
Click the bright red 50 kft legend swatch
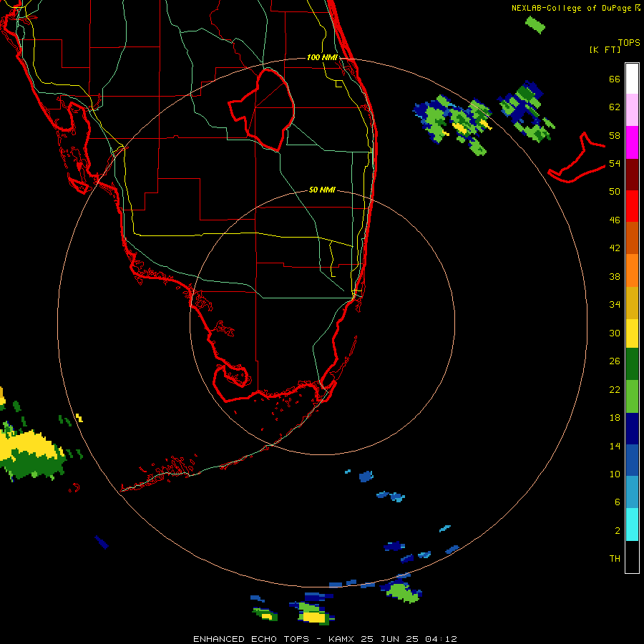(x=632, y=206)
